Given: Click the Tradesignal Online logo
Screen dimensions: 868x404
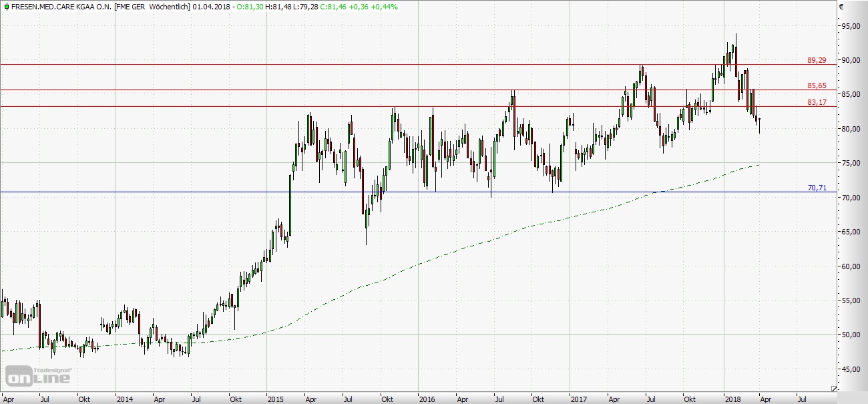Looking at the screenshot, I should click(x=38, y=375).
